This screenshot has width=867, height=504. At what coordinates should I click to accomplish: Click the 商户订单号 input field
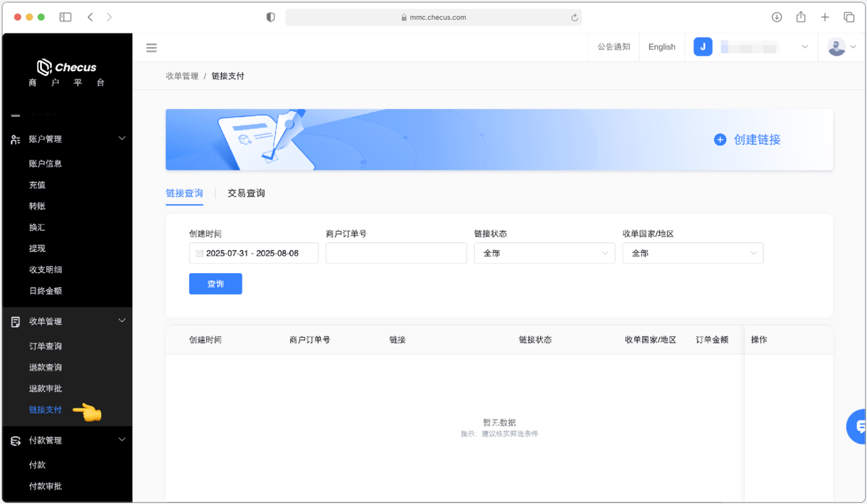[x=396, y=253]
